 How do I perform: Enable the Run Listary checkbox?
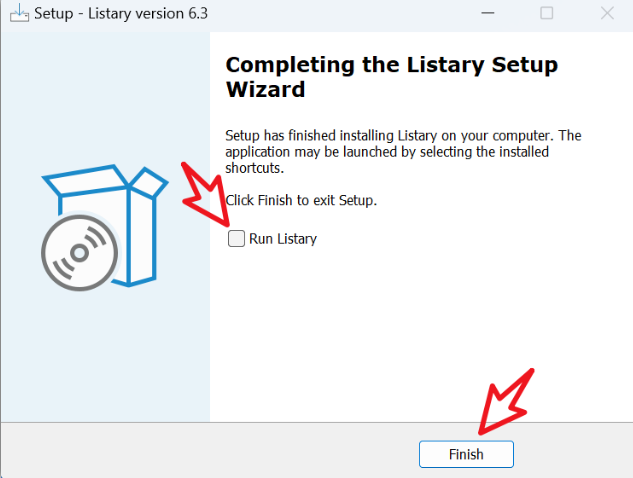coord(236,238)
